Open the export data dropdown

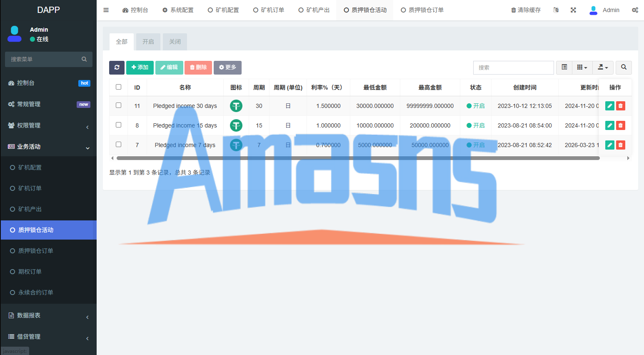click(x=603, y=67)
